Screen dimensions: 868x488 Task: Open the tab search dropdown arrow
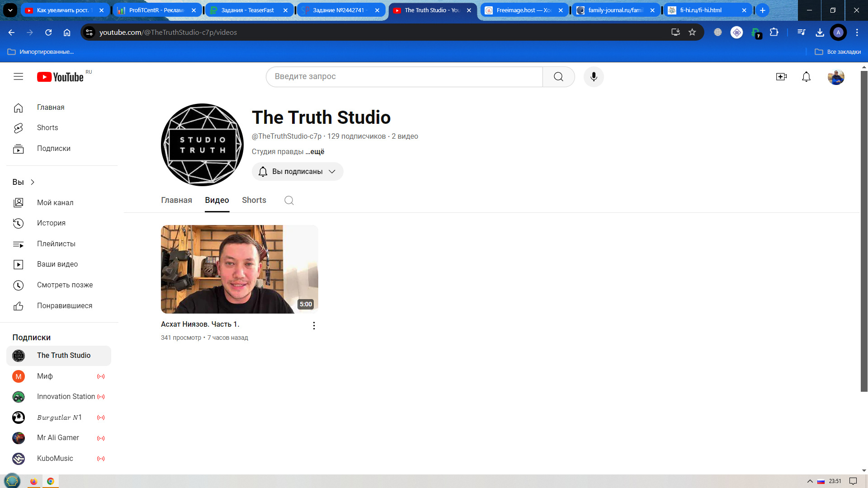pyautogui.click(x=10, y=10)
